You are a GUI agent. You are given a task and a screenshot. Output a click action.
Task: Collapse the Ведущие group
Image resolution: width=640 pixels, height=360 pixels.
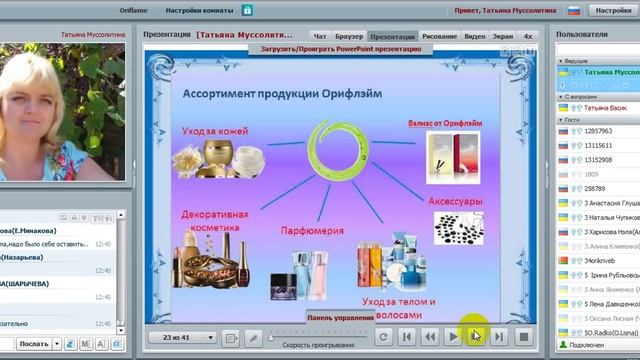pos(561,61)
